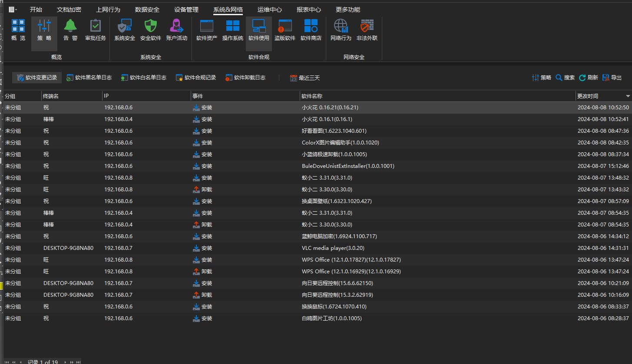Click timestamp 2024-08-07 13:43:32

point(603,190)
